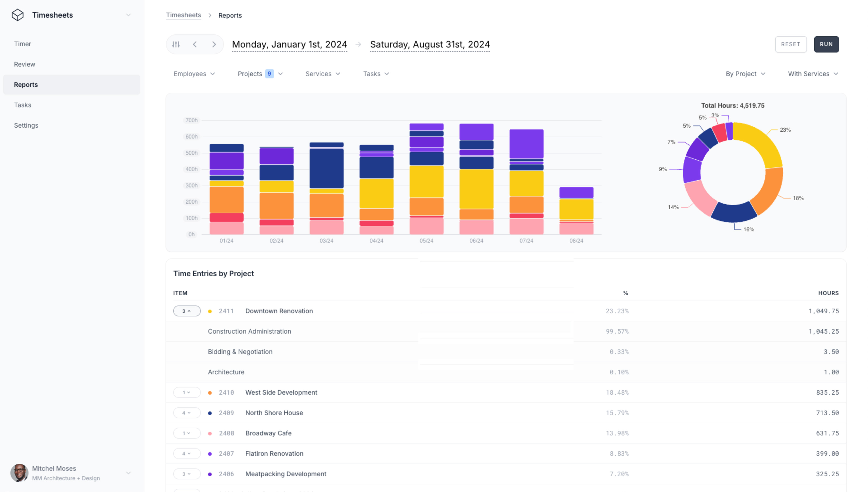This screenshot has width=868, height=492.
Task: Open the Timesheets app switcher chevron
Action: (128, 15)
